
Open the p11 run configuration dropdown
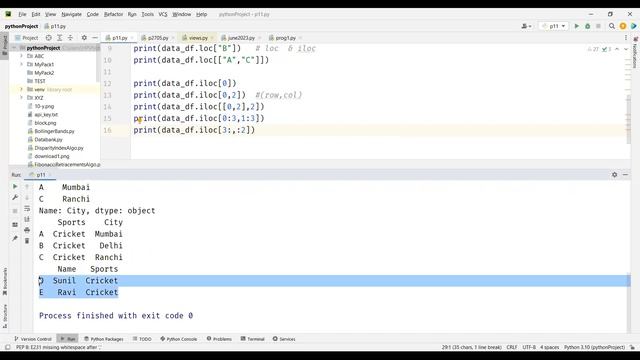(x=554, y=26)
